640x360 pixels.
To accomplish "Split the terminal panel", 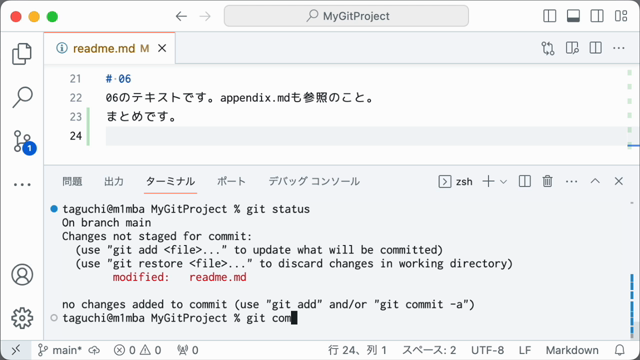I will point(524,181).
